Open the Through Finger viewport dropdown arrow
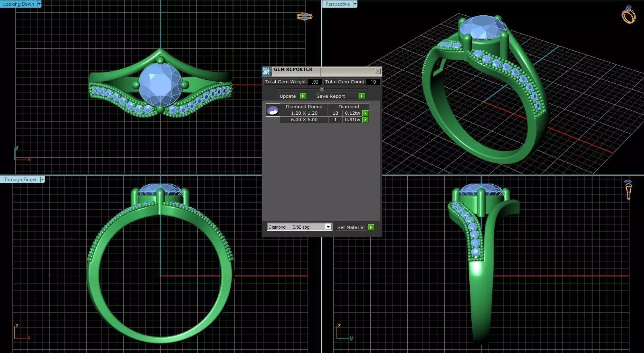This screenshot has width=644, height=353. [42, 180]
